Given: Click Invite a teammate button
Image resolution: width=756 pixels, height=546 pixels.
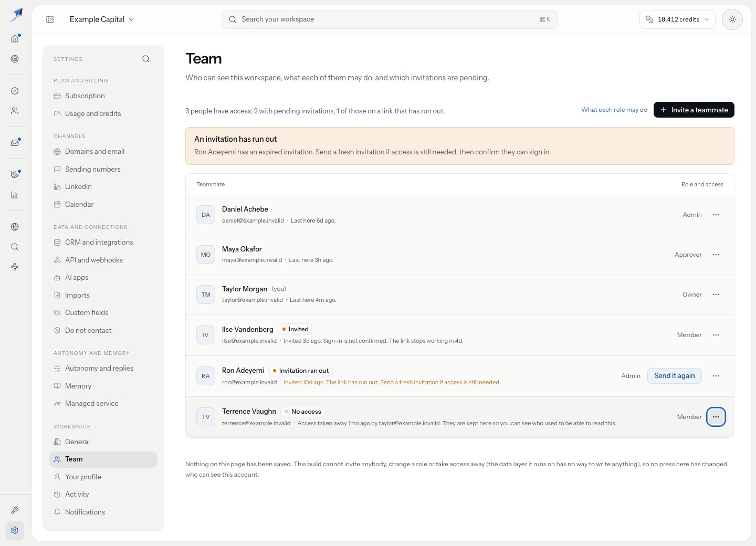Looking at the screenshot, I should [x=694, y=110].
